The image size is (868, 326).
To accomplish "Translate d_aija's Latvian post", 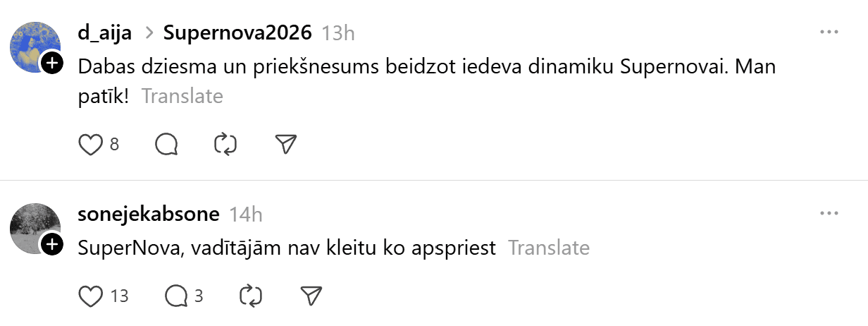I will tap(182, 96).
